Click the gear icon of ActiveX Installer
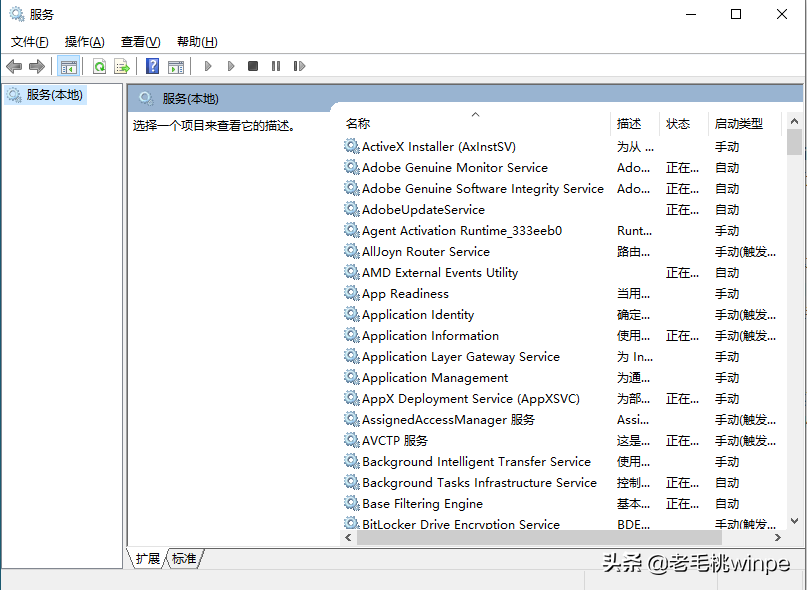807x590 pixels. [x=352, y=147]
